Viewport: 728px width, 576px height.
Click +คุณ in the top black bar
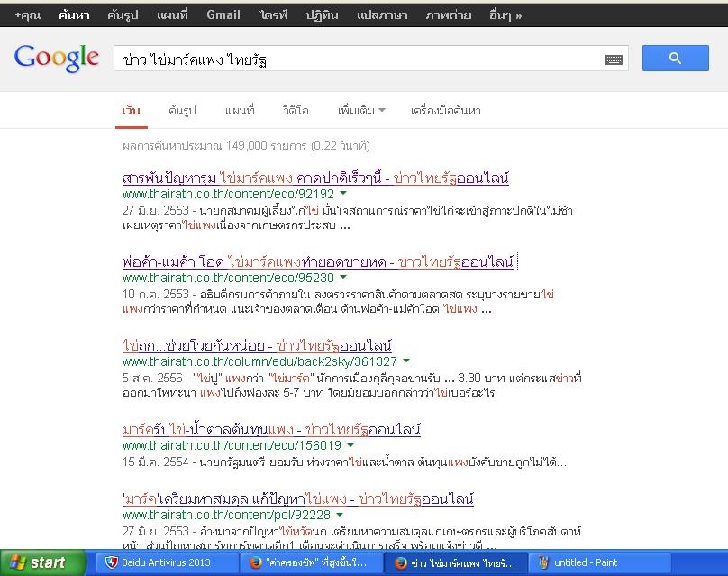pos(27,14)
